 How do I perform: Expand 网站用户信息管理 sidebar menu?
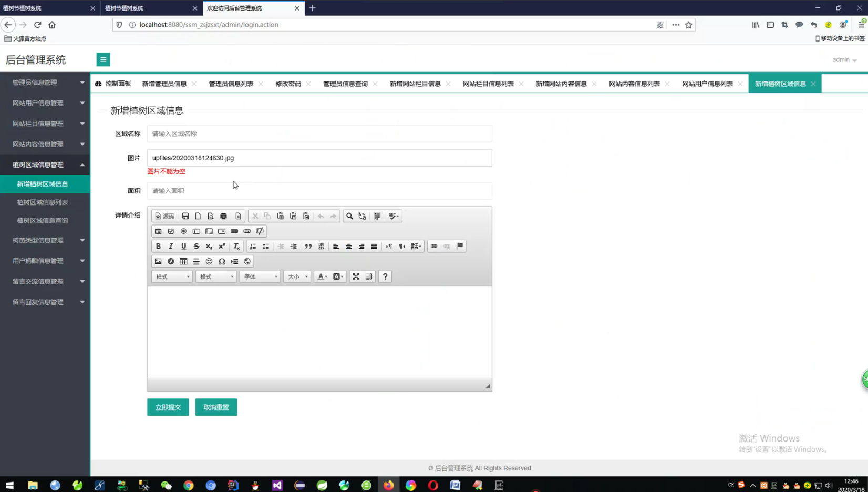[x=45, y=103]
